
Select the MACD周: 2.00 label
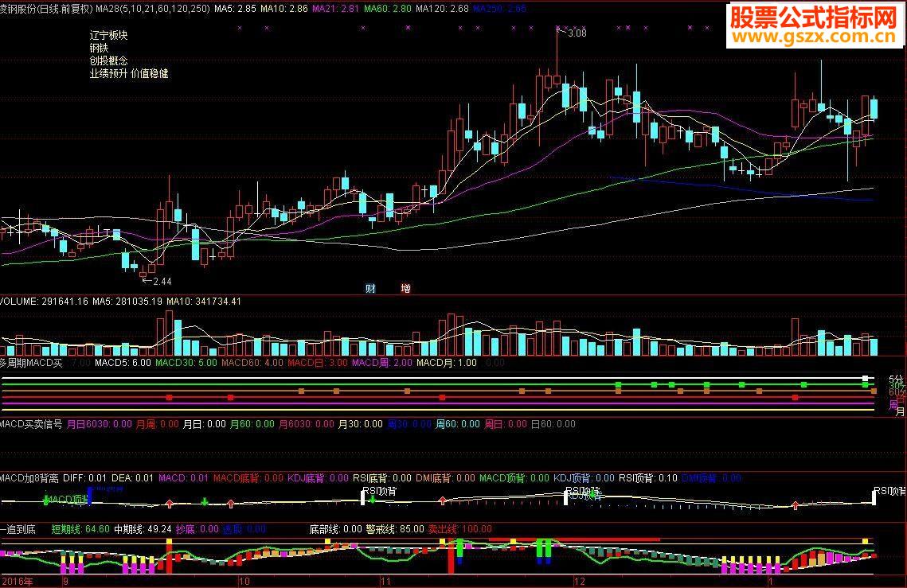pos(381,363)
